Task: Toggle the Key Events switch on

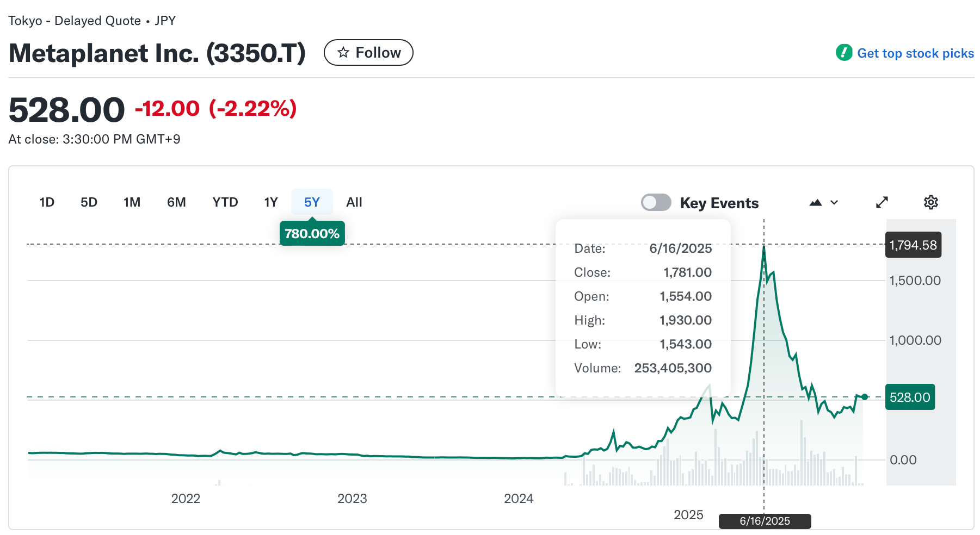Action: tap(656, 202)
